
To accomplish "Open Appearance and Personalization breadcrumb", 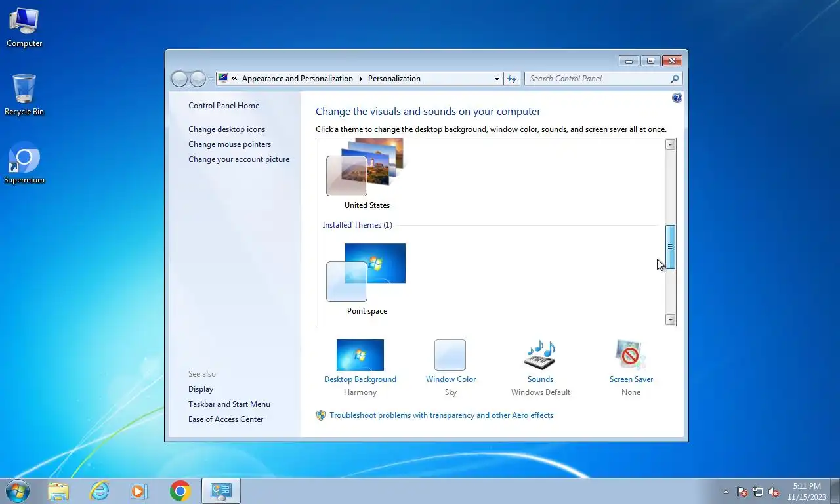I will 297,79.
